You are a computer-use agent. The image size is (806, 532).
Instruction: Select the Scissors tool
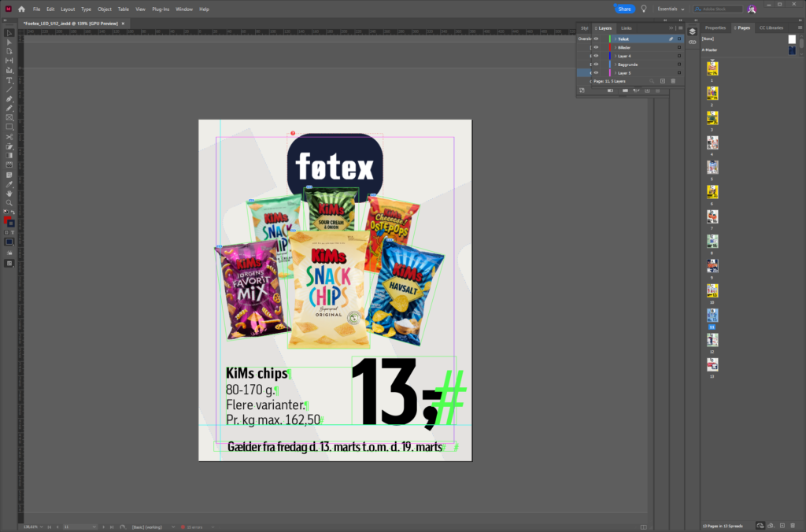(9, 137)
